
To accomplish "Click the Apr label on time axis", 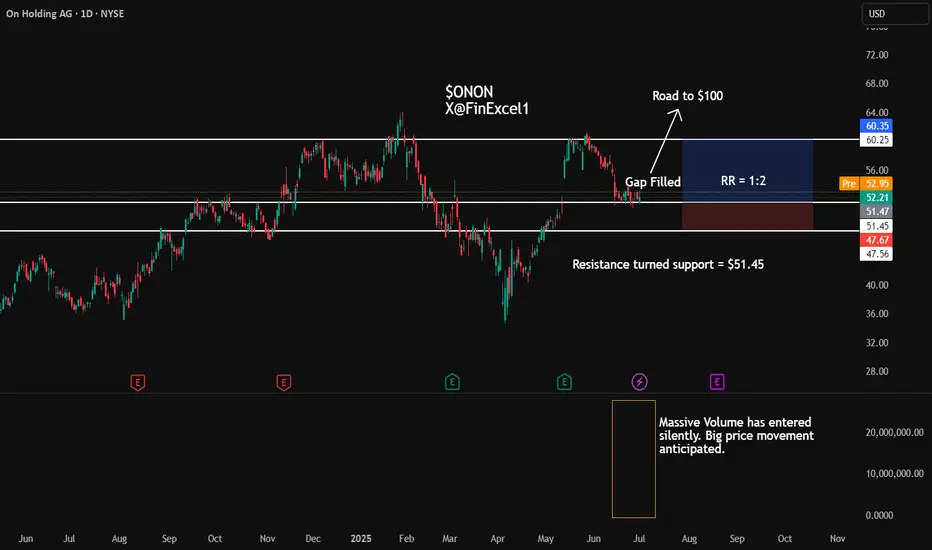I will pos(498,538).
